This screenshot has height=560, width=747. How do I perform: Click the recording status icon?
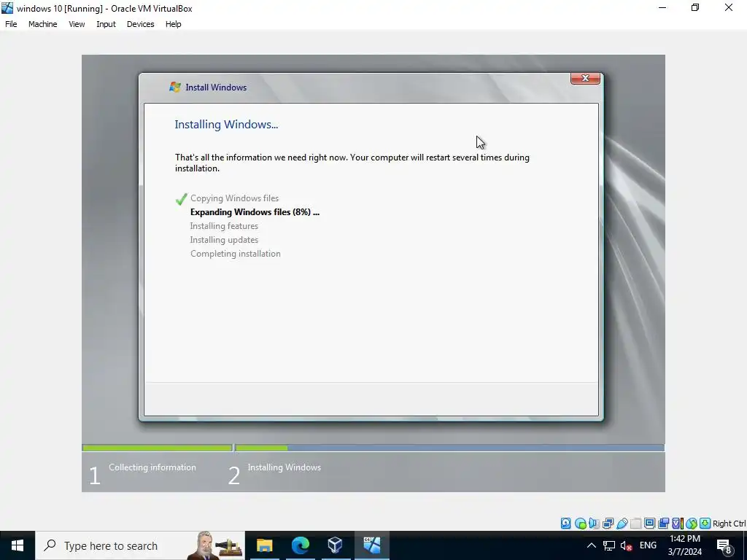click(x=663, y=524)
